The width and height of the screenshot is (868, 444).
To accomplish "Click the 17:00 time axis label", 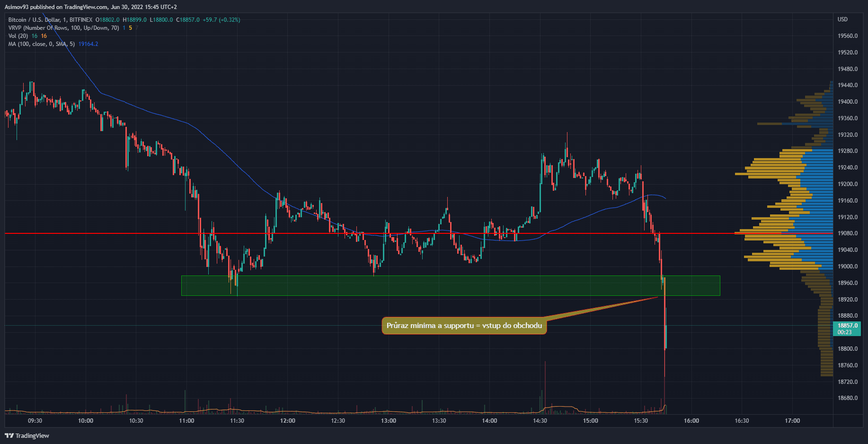I will 792,421.
